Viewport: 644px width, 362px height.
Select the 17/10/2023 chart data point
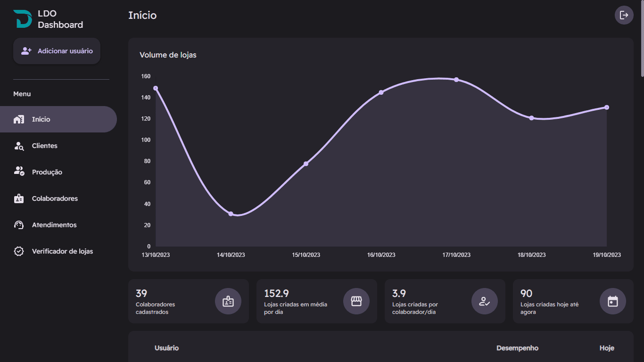tap(456, 80)
